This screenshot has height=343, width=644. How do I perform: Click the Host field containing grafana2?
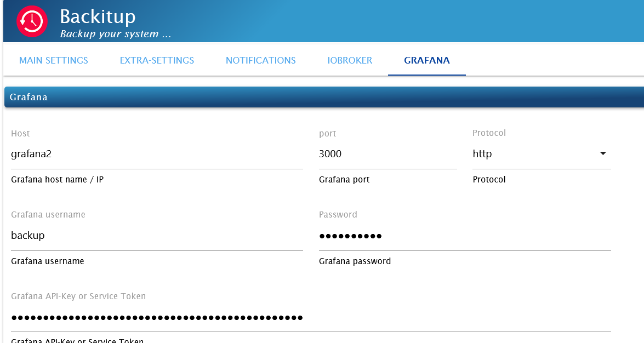157,154
